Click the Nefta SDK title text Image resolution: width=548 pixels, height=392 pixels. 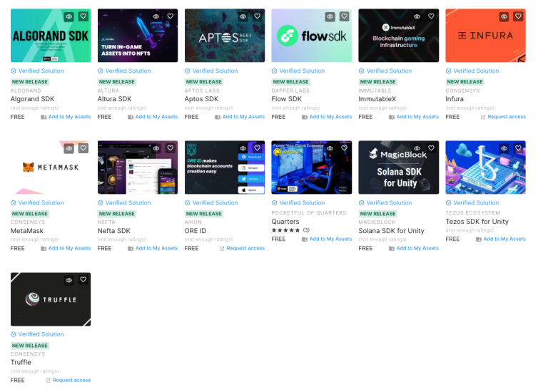(114, 231)
